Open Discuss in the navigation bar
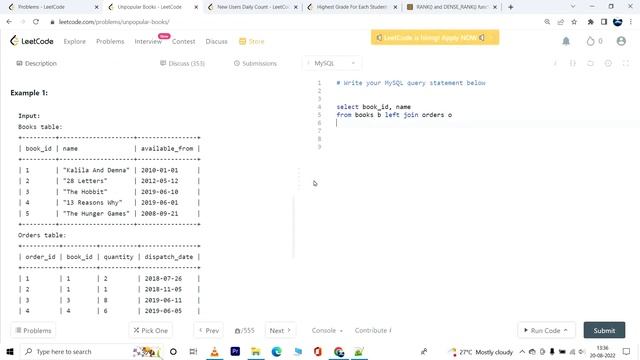 click(x=216, y=41)
